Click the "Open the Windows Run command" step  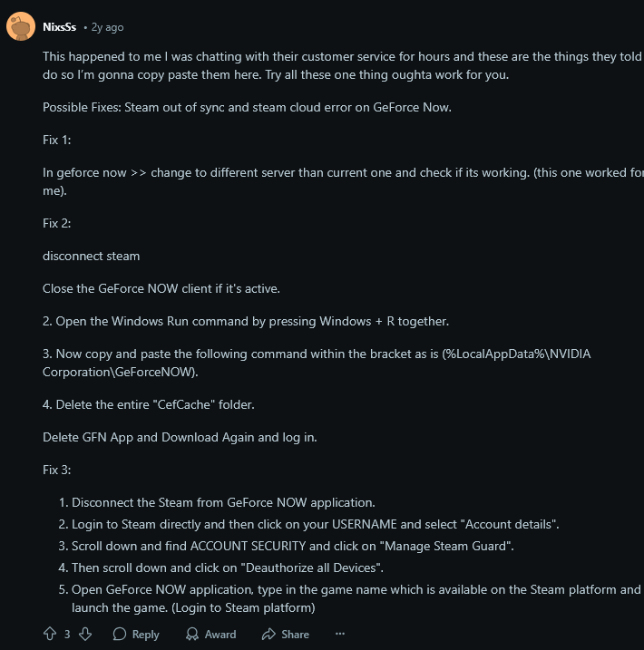pyautogui.click(x=246, y=321)
